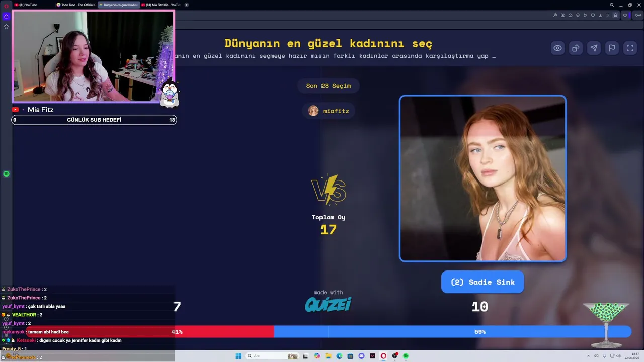Open the downloads icon in toolbar
This screenshot has width=644, height=362.
tap(600, 15)
